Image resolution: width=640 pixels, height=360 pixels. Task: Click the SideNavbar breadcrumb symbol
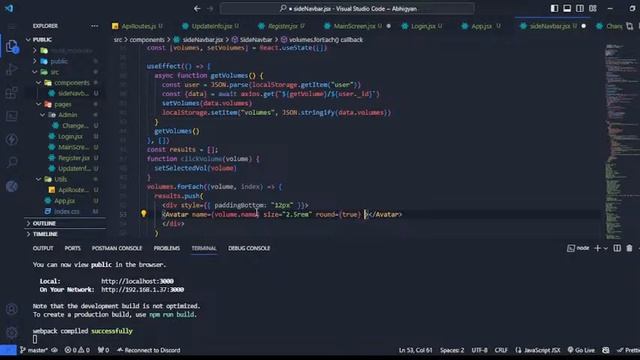pyautogui.click(x=252, y=40)
